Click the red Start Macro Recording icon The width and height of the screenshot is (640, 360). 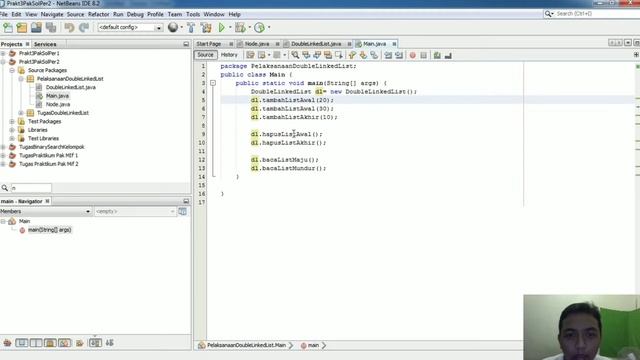click(412, 55)
